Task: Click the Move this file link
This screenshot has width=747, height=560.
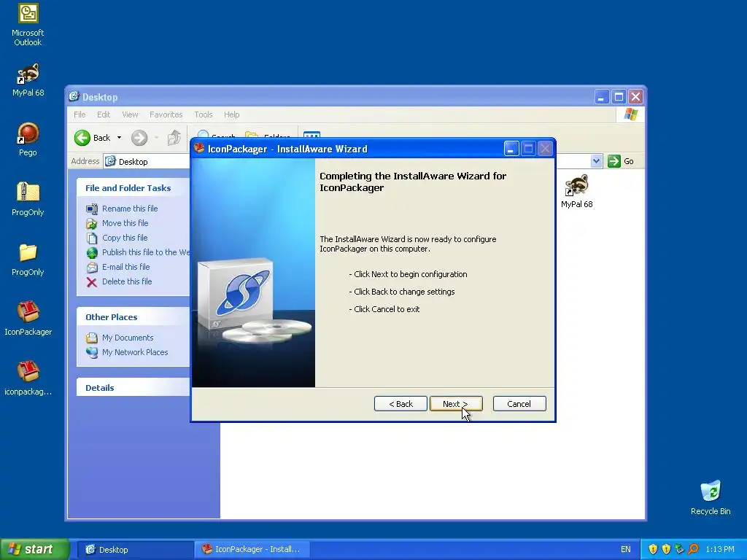Action: point(125,223)
